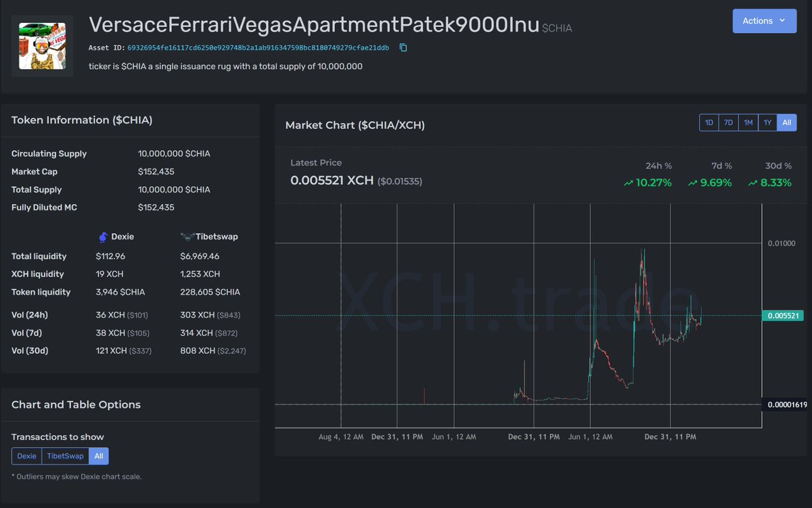Click the 121 XCH 30d volume

110,350
